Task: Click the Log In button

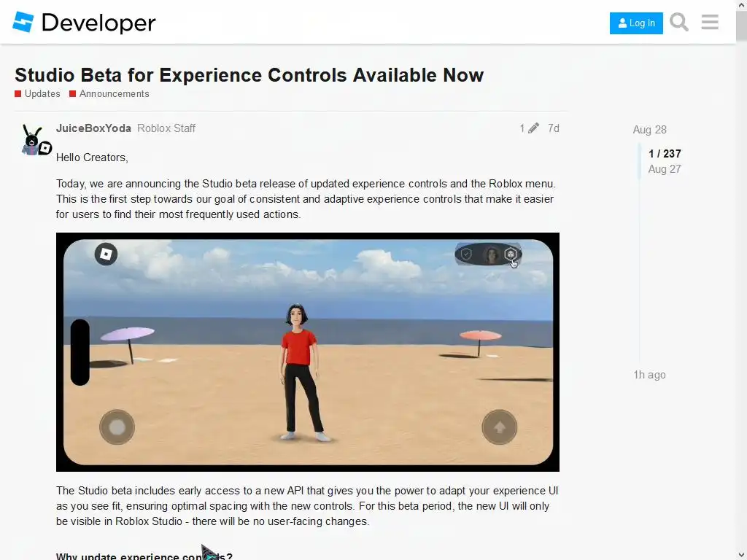Action: click(x=636, y=23)
